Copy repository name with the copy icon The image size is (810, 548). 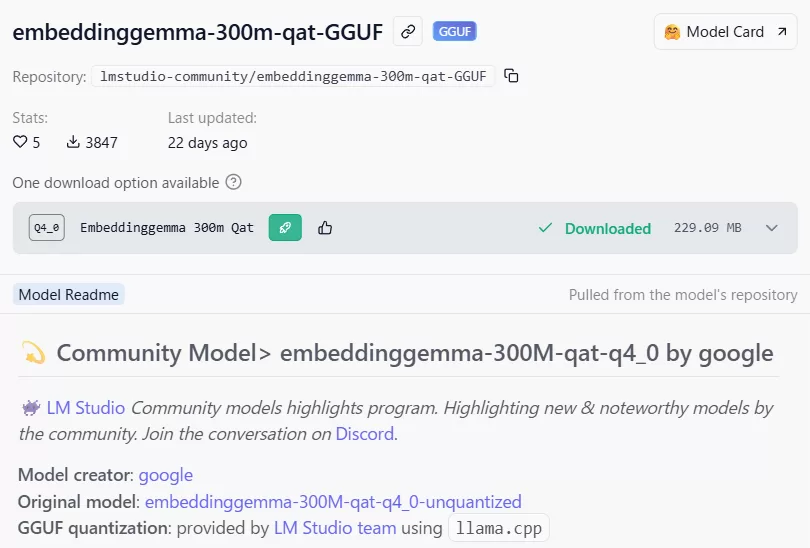(x=511, y=76)
